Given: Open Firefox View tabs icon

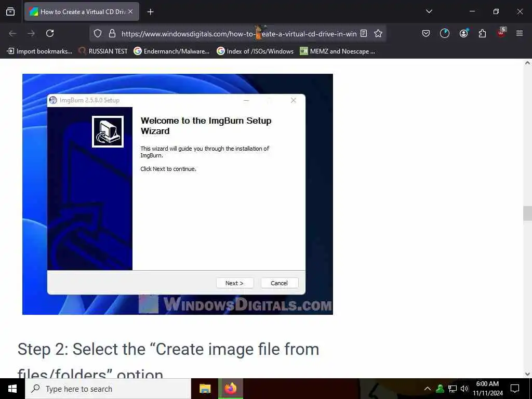Looking at the screenshot, I should click(10, 11).
